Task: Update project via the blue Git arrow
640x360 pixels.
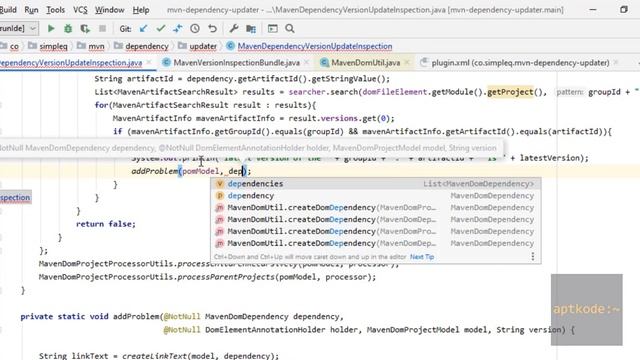Action: (x=143, y=29)
